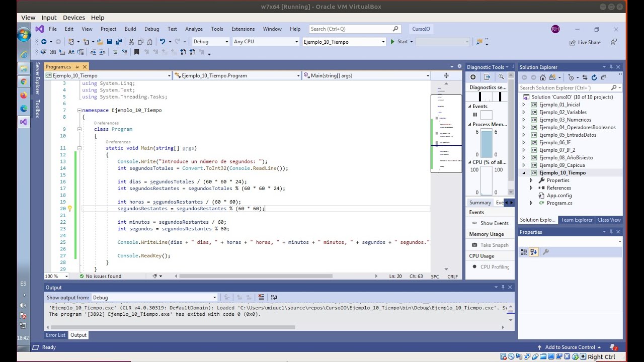Screen dimensions: 644x362
Task: Click the Visual Studio icon in taskbar
Action: pos(24,122)
